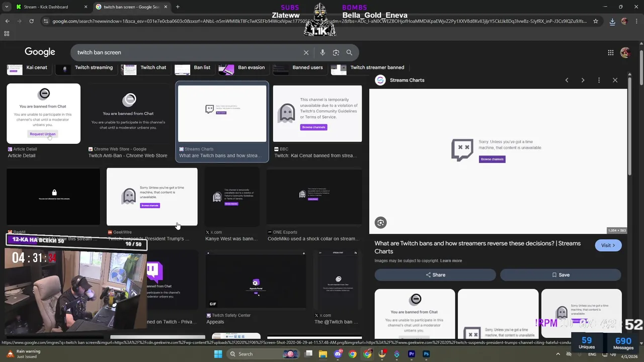Open Article Detail banned from chat thumbnail

tap(43, 114)
